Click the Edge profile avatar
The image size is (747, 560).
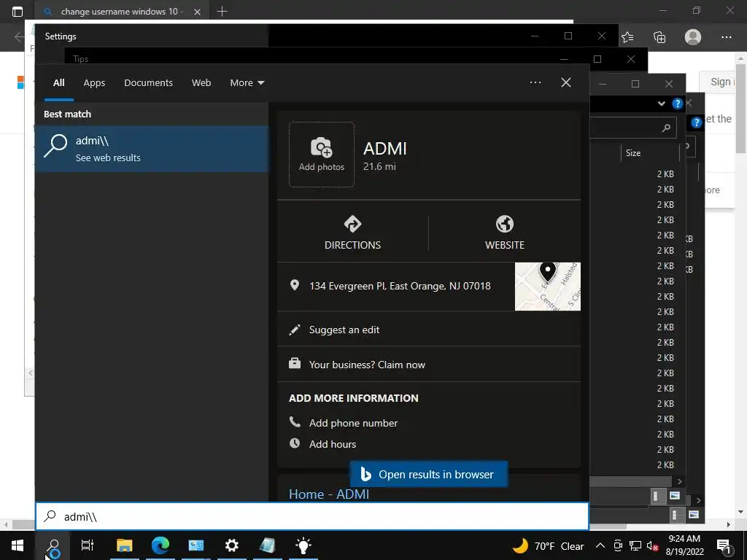[x=693, y=37]
